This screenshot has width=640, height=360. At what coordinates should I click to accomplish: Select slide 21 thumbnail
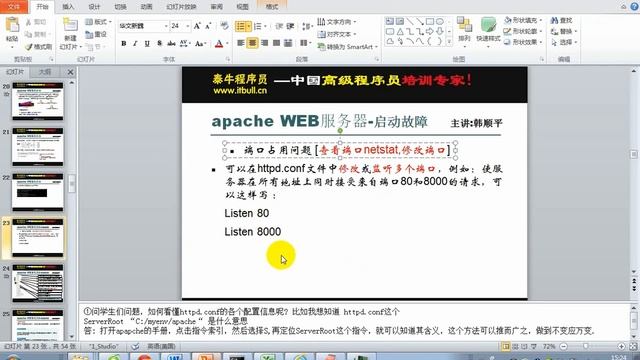pos(38,147)
